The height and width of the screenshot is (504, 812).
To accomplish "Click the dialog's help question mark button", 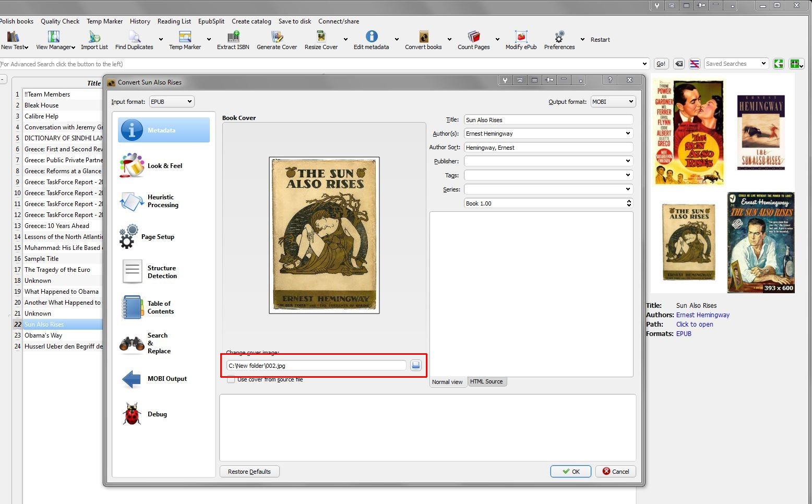I will coord(610,80).
